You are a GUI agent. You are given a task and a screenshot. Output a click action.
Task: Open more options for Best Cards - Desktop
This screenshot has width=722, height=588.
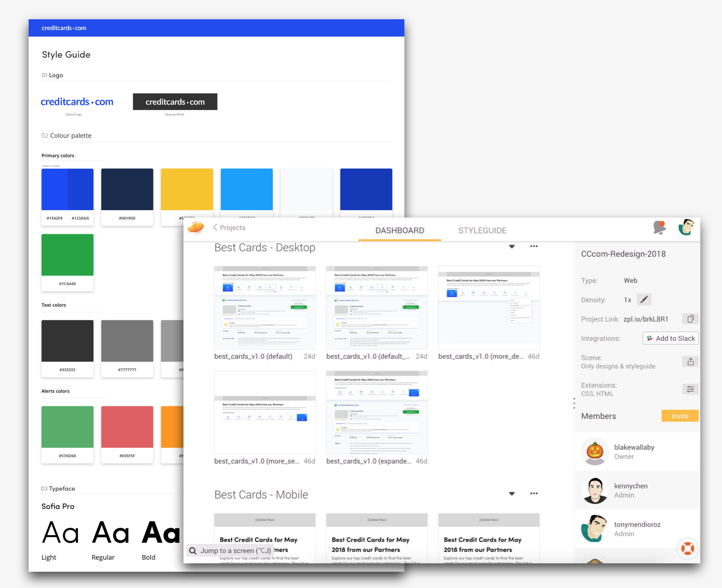pos(534,246)
